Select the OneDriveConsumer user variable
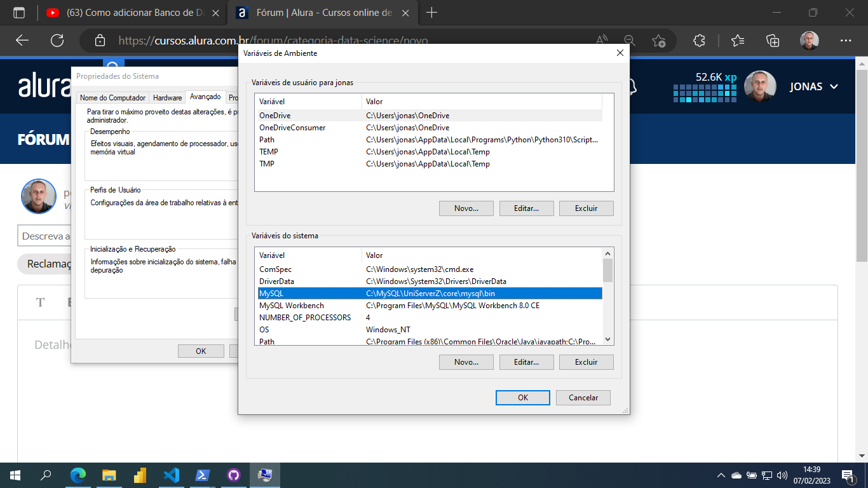 tap(429, 128)
